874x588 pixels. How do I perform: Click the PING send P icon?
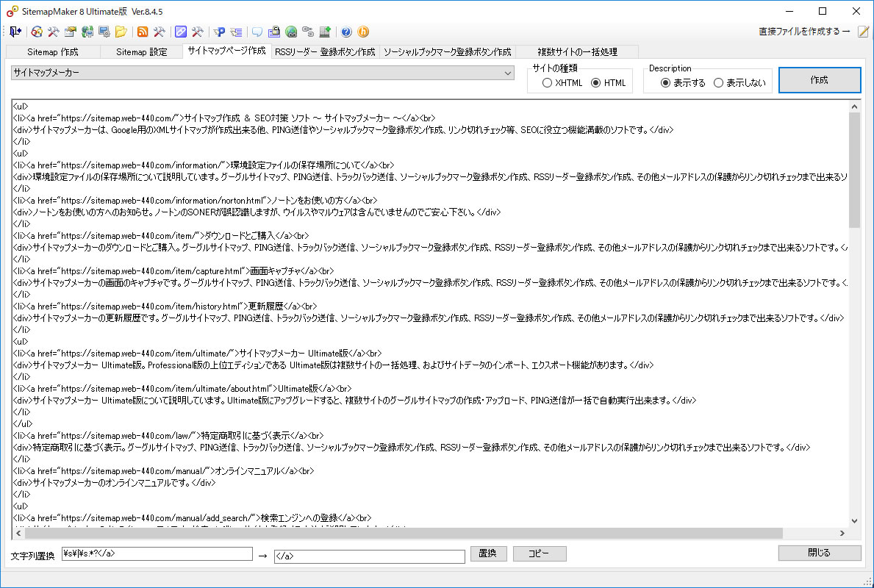tap(219, 32)
